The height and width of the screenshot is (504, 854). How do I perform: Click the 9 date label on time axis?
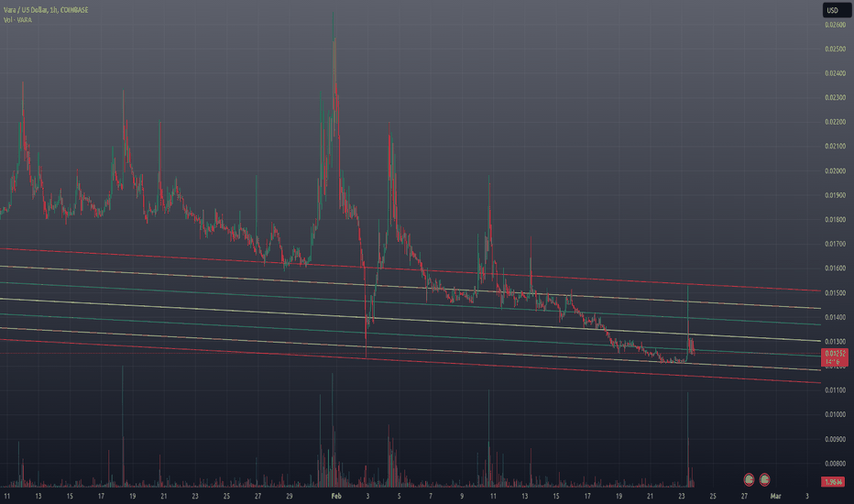pyautogui.click(x=462, y=497)
